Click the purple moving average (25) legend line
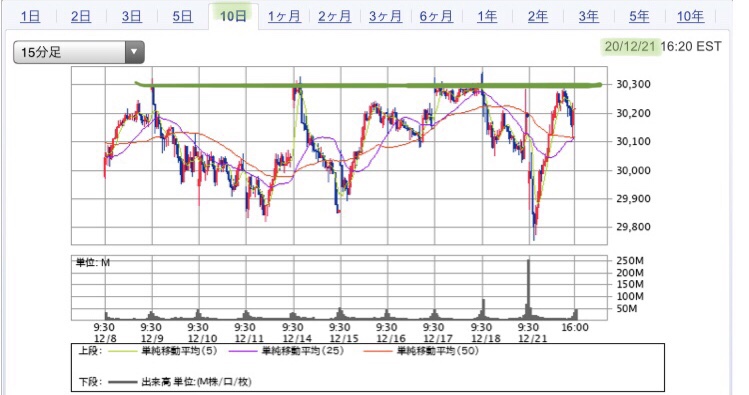Screen dimensions: 749x395 click(244, 352)
